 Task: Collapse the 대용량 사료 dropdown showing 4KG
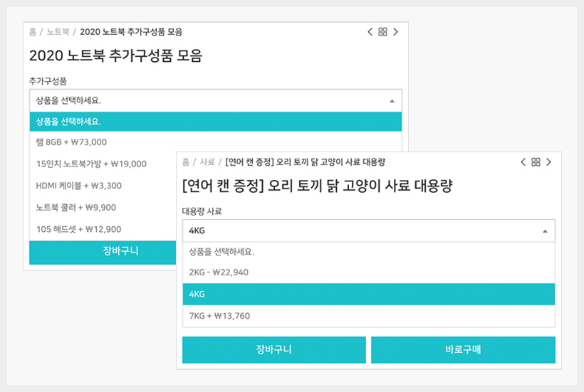tap(369, 231)
